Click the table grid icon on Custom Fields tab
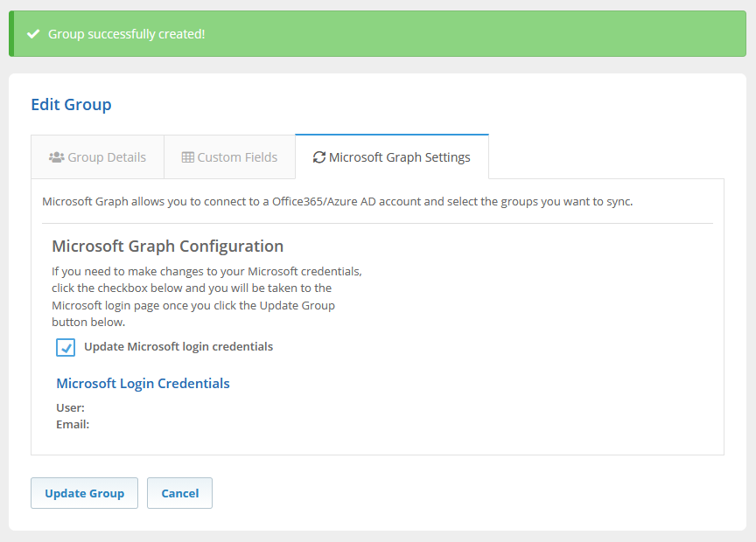 (187, 157)
